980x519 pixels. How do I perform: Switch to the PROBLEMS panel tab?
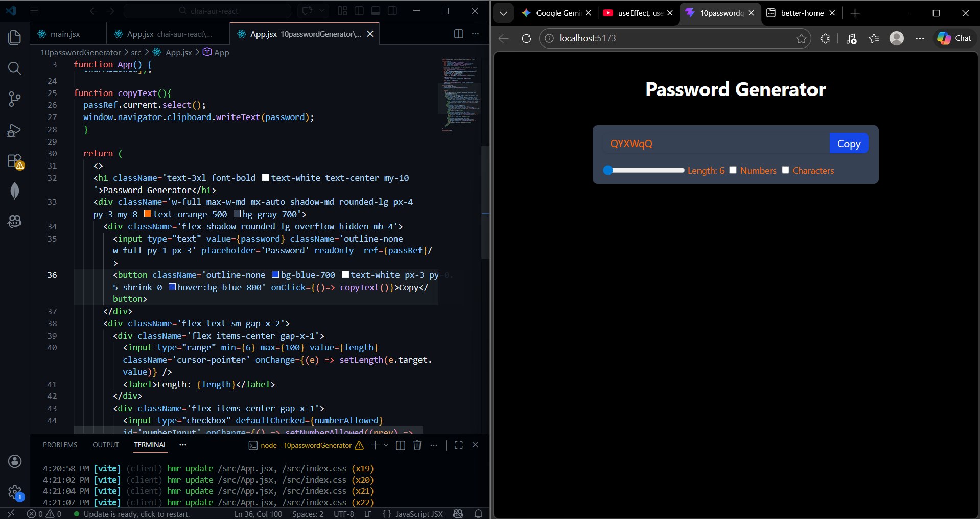click(x=60, y=445)
